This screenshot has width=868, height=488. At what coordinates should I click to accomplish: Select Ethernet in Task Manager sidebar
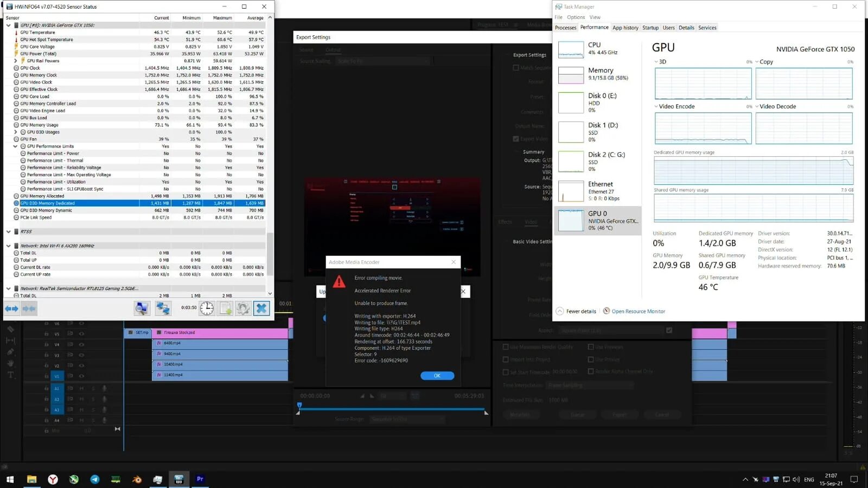tap(598, 191)
